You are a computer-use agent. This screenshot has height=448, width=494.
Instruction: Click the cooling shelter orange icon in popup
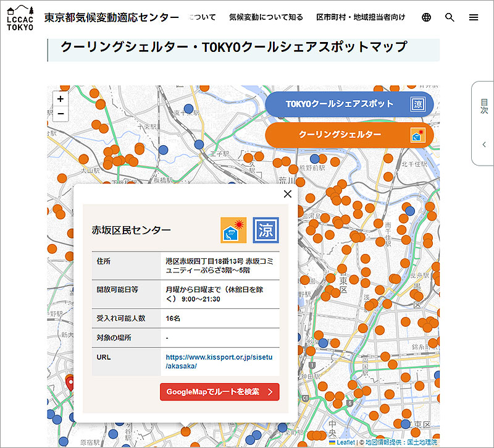(x=233, y=230)
